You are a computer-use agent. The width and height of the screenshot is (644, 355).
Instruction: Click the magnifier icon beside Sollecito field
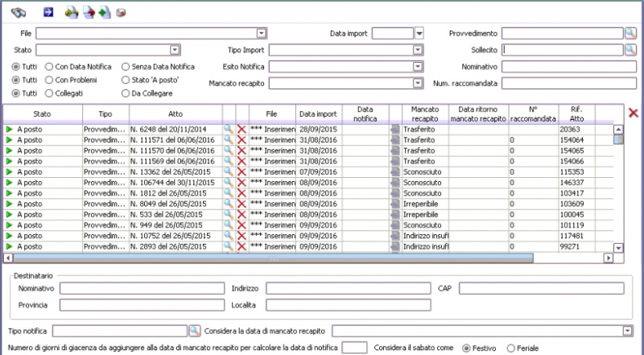point(630,50)
